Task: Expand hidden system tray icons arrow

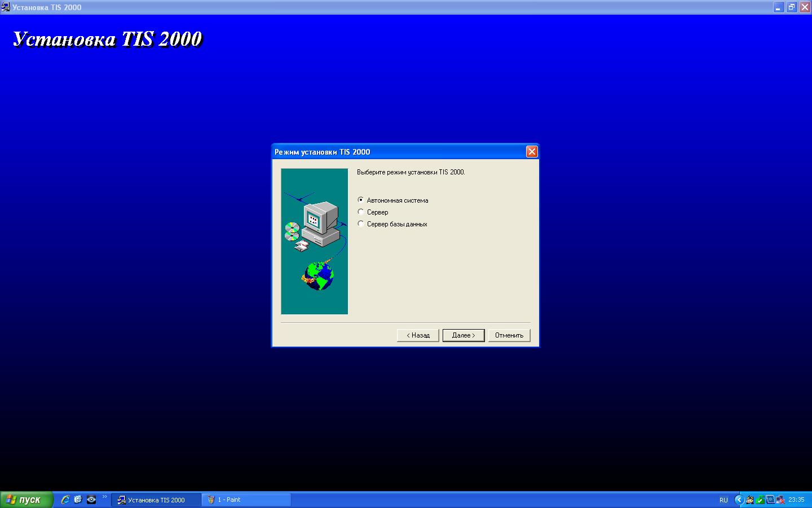Action: coord(739,500)
